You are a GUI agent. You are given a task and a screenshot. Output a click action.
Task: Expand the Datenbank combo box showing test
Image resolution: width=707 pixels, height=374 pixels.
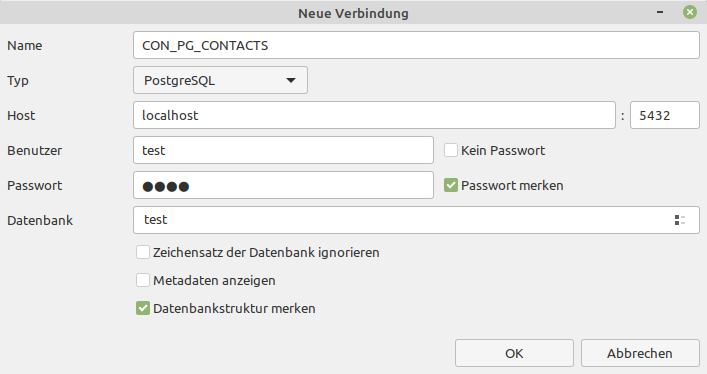416,220
